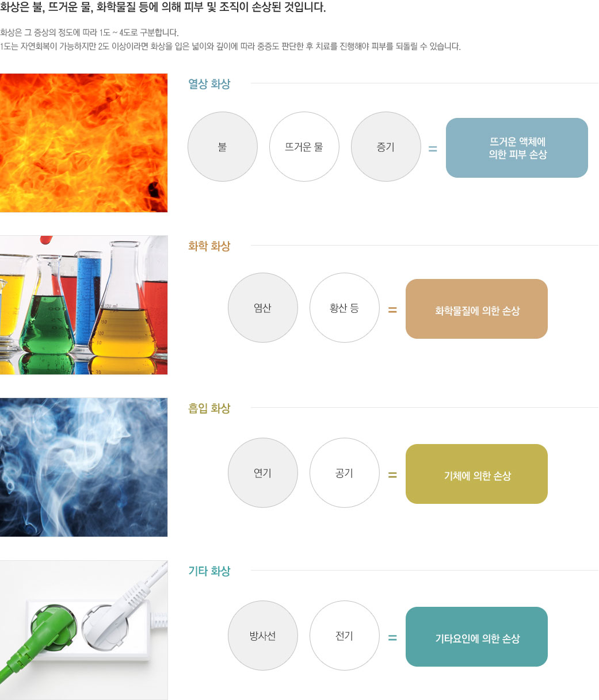The width and height of the screenshot is (599, 700).
Task: Open the blue smoke image
Action: pos(83,467)
